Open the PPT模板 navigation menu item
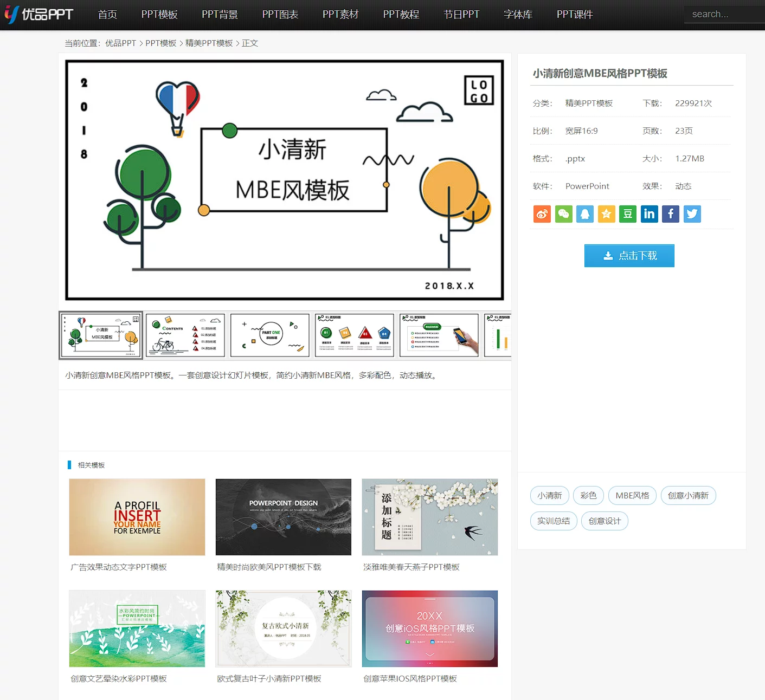Viewport: 765px width, 700px height. [159, 15]
